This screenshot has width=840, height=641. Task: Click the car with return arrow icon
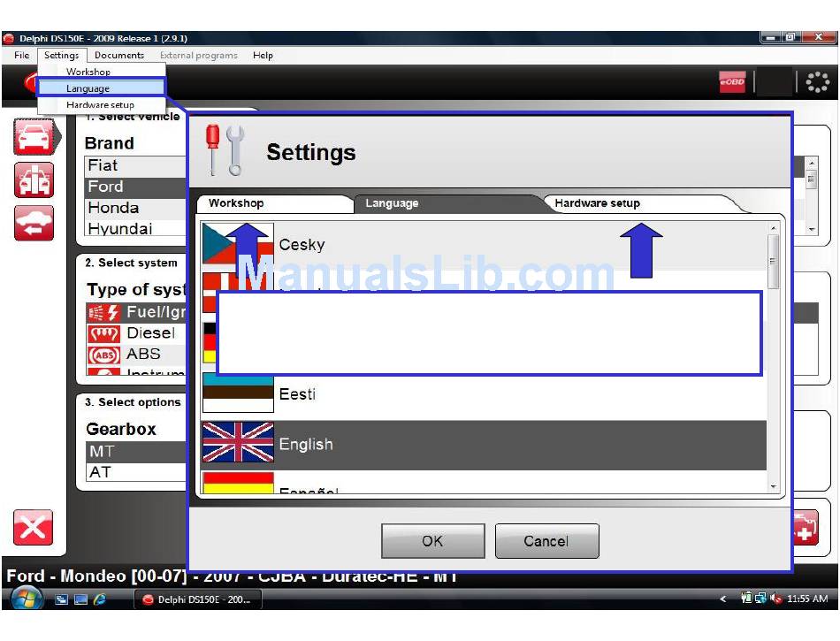tap(34, 223)
